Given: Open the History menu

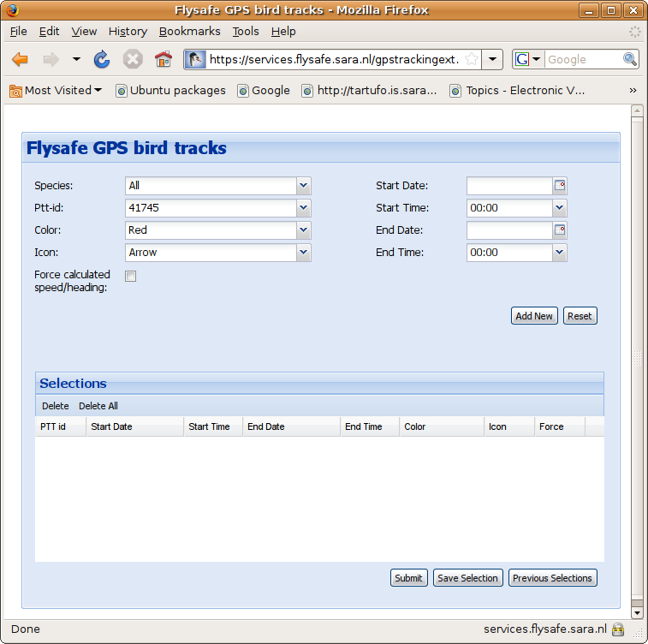Looking at the screenshot, I should pos(128,31).
